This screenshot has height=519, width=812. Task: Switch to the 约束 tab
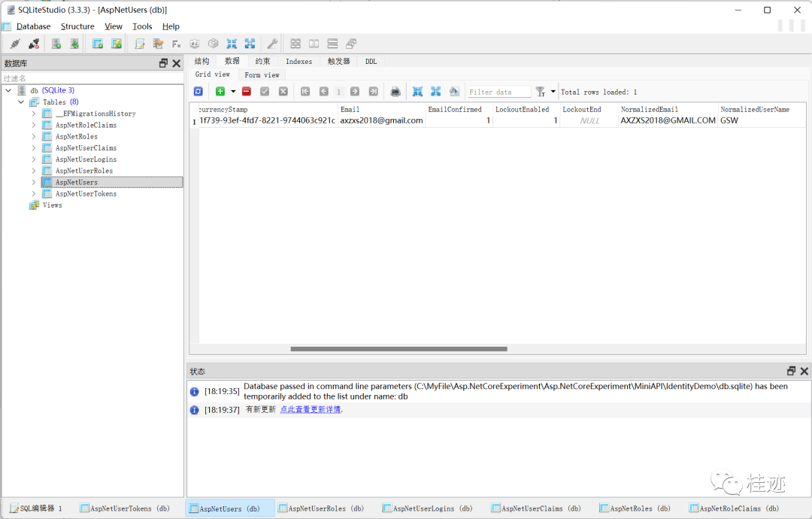(262, 61)
